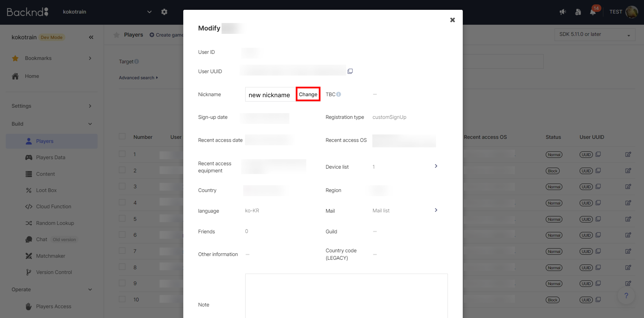Copy UUID icon in row 3
The image size is (644, 318).
pyautogui.click(x=598, y=187)
